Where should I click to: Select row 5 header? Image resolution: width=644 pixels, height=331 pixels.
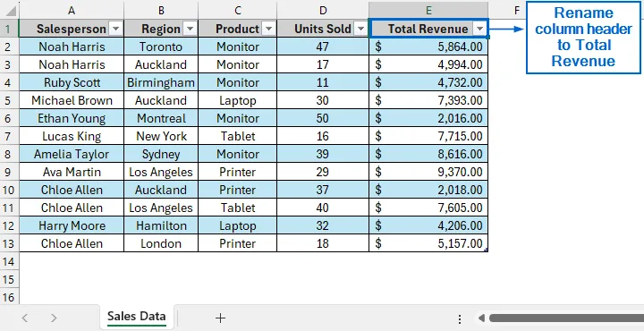click(x=10, y=100)
